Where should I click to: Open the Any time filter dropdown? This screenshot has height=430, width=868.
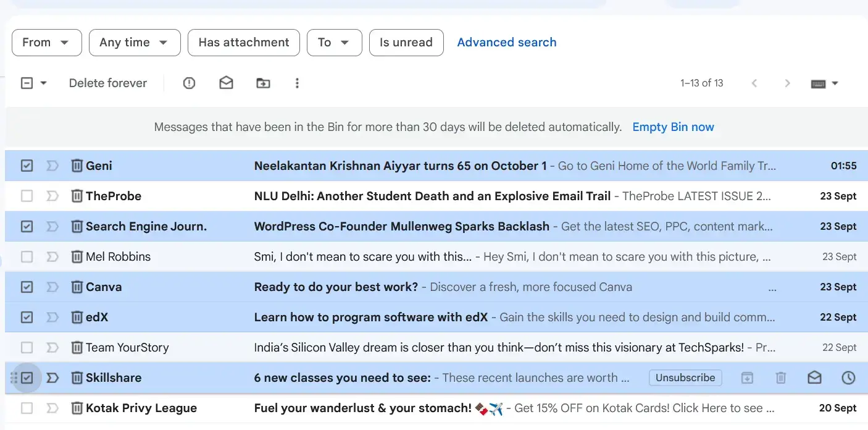135,43
